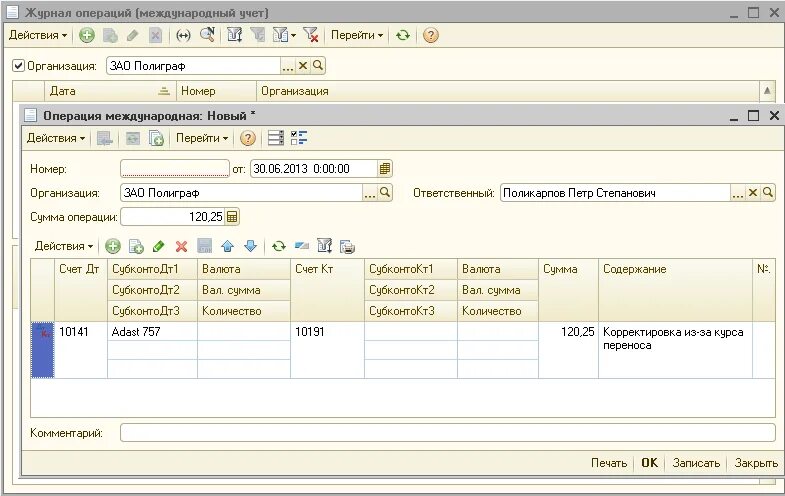Open selection list for Ответственный

[x=737, y=193]
